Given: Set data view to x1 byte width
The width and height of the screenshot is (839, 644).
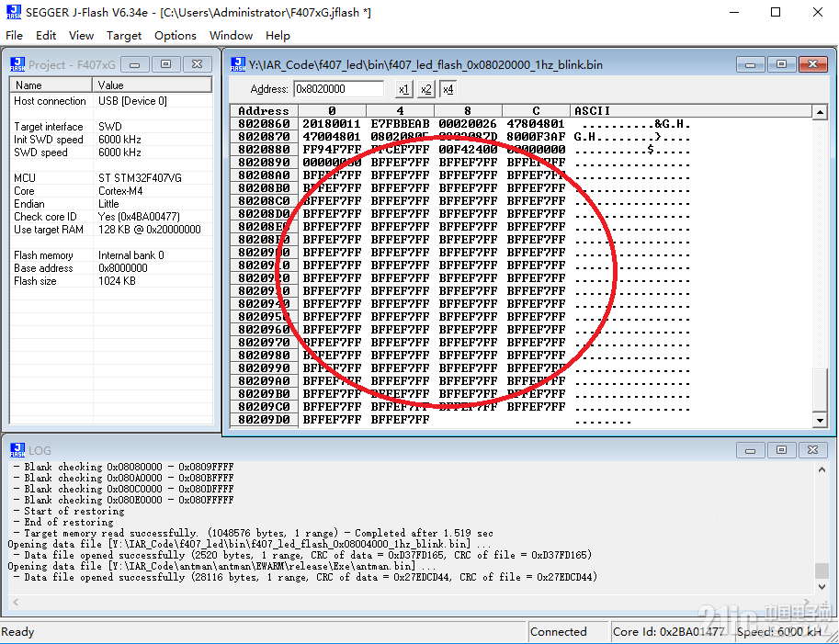Looking at the screenshot, I should pyautogui.click(x=404, y=89).
